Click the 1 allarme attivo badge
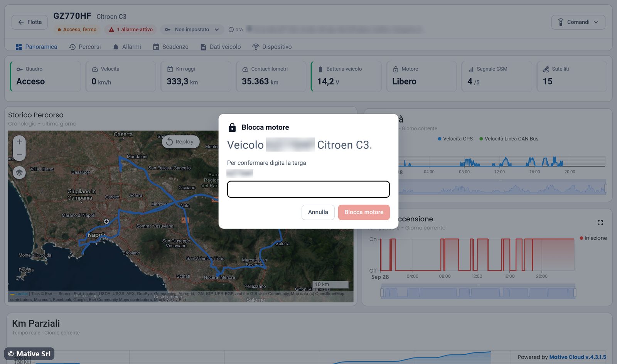Image resolution: width=617 pixels, height=364 pixels. [131, 30]
